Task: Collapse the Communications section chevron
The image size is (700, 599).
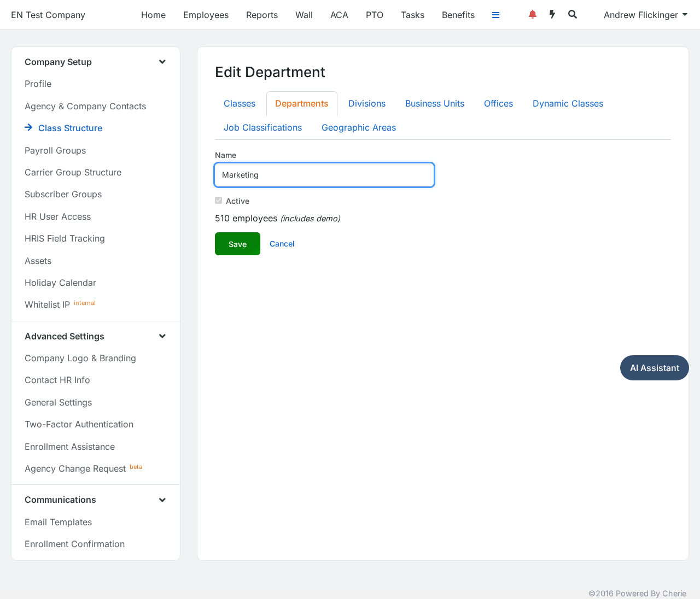Action: (x=162, y=500)
